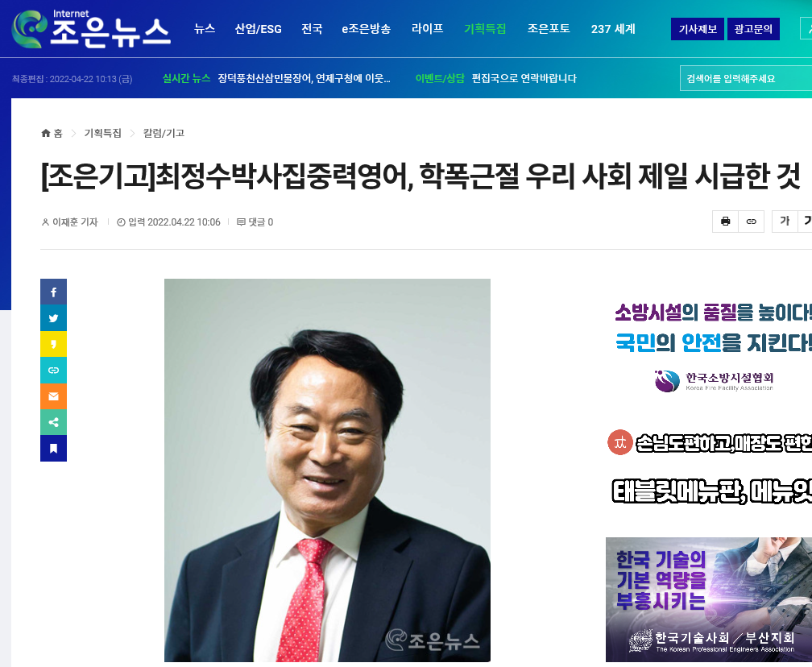Share article via Facebook icon

point(53,292)
